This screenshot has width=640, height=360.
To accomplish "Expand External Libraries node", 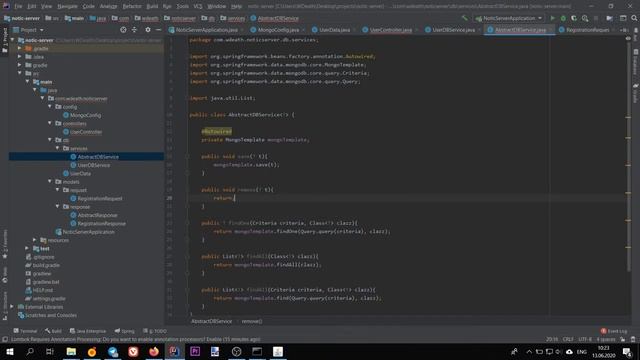I will tap(12, 307).
